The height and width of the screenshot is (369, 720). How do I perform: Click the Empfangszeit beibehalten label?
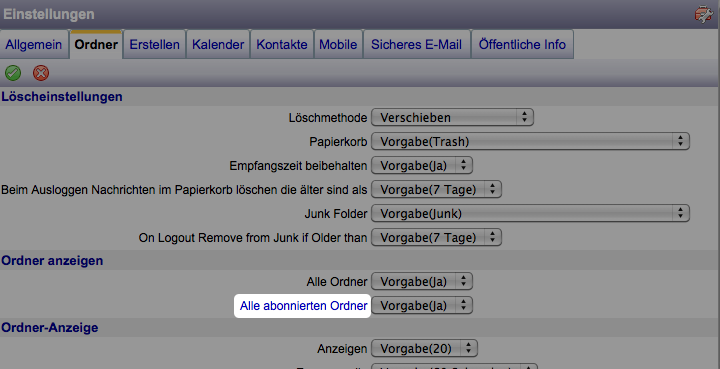tap(298, 166)
